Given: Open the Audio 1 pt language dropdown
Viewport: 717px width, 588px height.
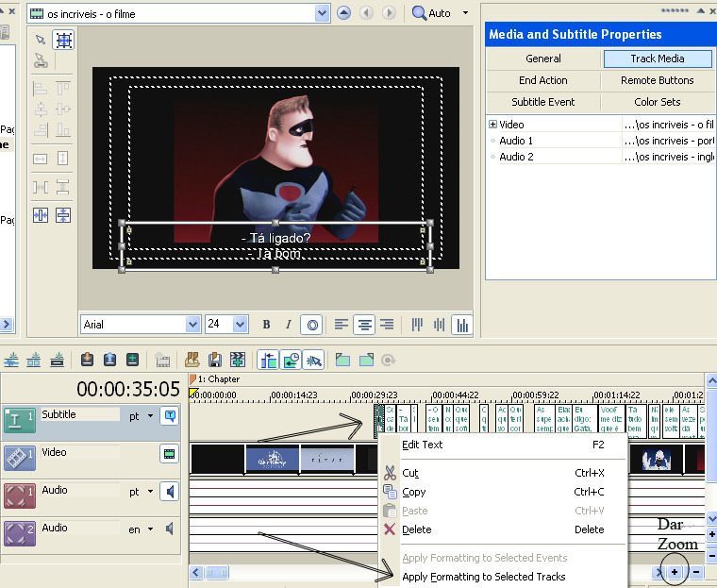Looking at the screenshot, I should click(150, 492).
